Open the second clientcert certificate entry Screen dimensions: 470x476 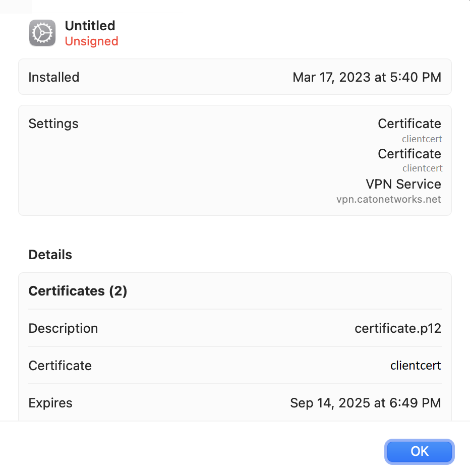(422, 168)
